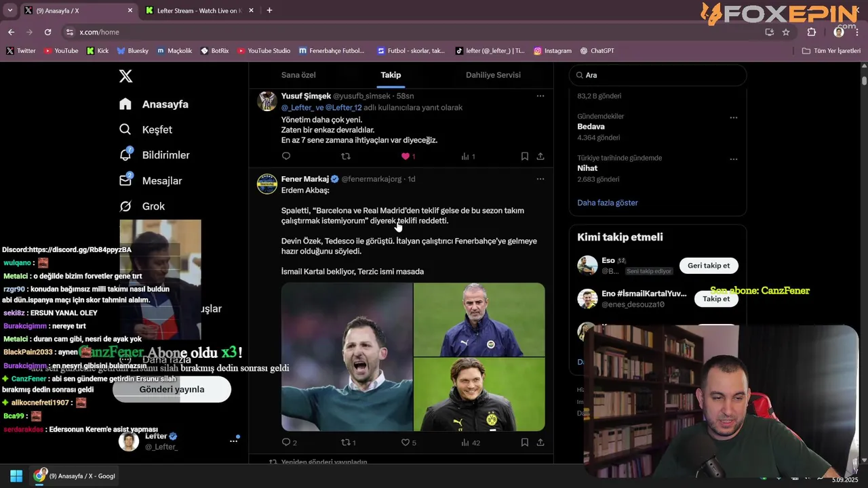
Task: Open ChatGPT bookmark
Action: click(597, 51)
